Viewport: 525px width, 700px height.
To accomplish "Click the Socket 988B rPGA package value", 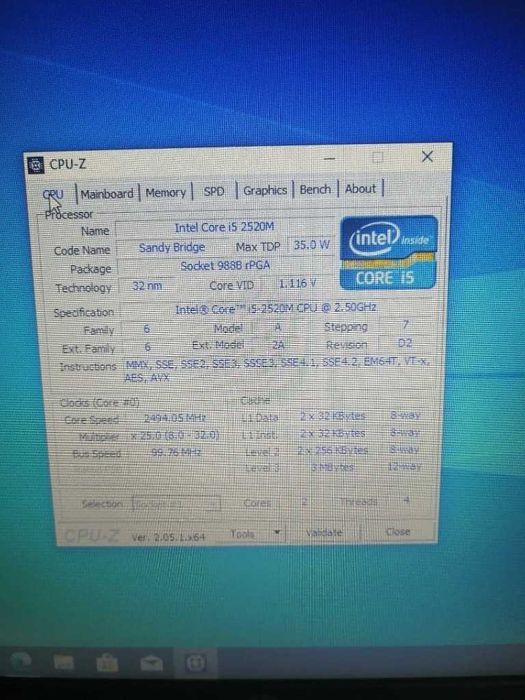I will point(225,266).
